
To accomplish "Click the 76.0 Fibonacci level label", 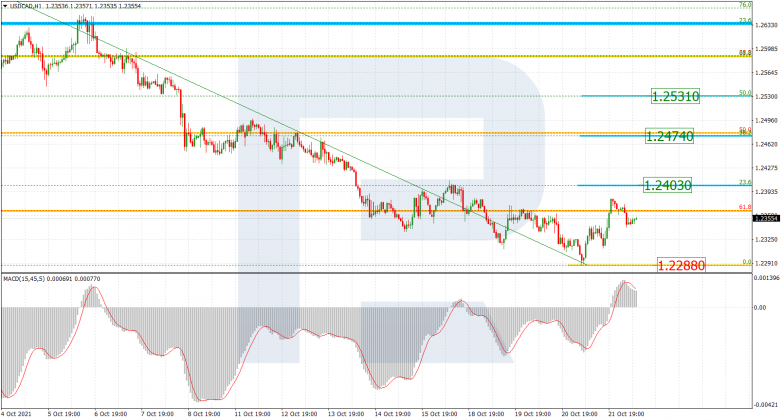I will pyautogui.click(x=745, y=5).
